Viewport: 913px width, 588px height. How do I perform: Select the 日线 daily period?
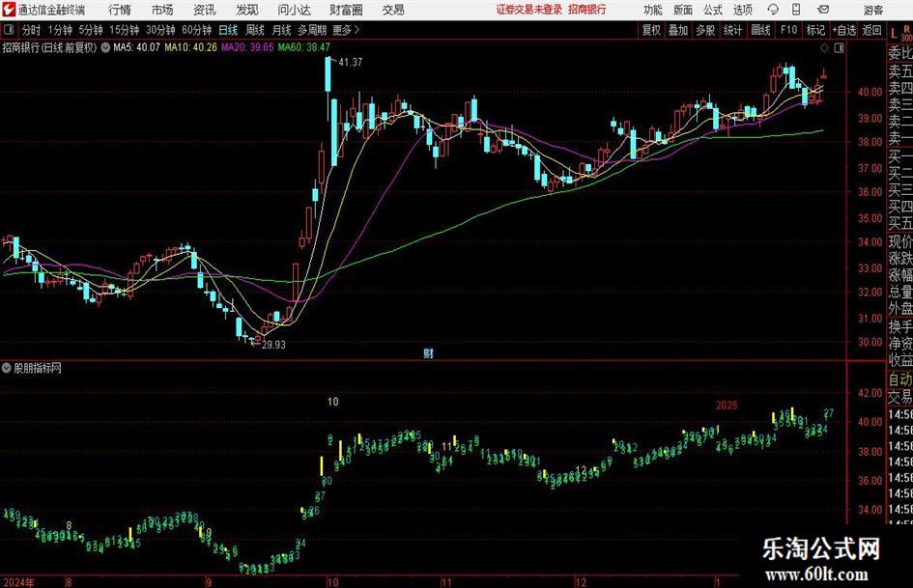(228, 30)
